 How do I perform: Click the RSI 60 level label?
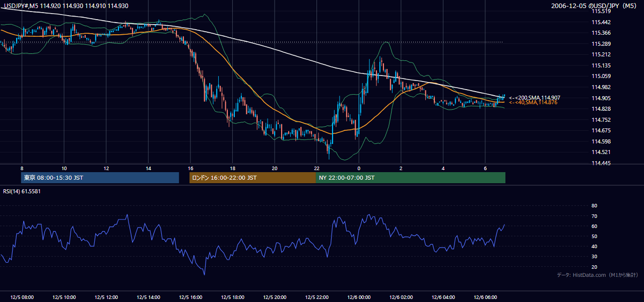[x=594, y=226]
